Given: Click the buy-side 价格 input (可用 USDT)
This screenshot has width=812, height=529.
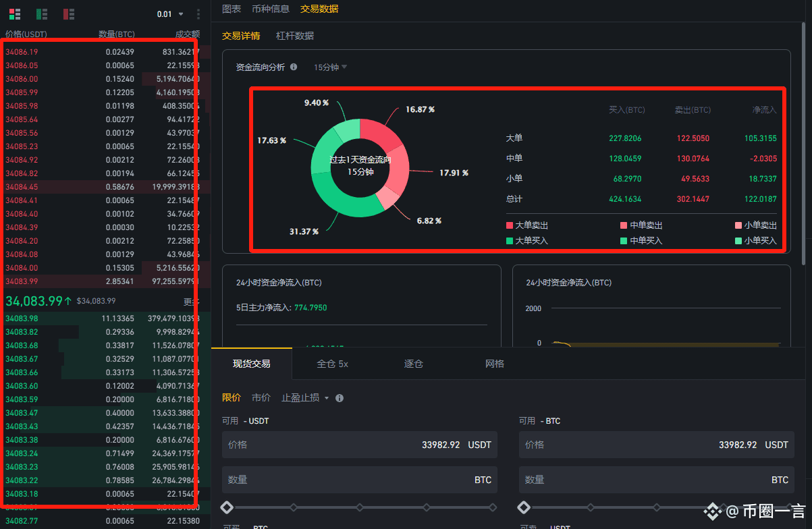Looking at the screenshot, I should 360,445.
